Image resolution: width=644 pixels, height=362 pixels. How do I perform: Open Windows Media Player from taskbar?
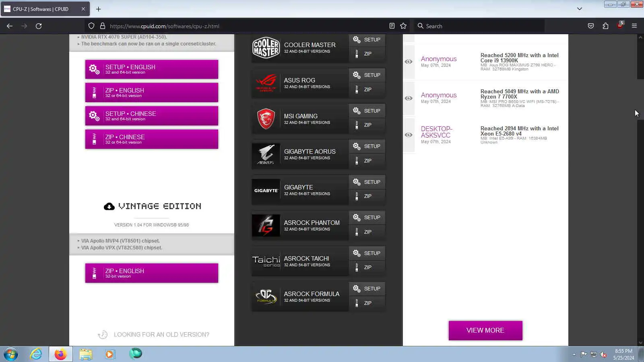pyautogui.click(x=110, y=354)
